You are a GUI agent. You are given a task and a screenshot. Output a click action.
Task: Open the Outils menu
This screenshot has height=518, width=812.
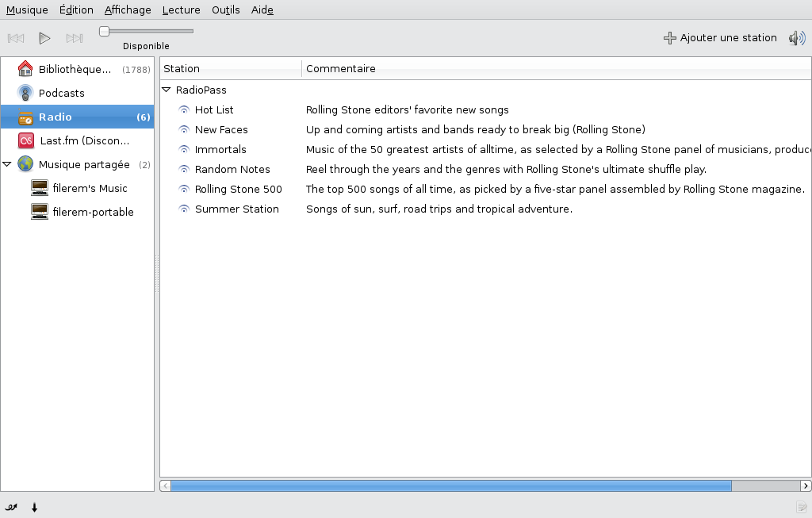coord(225,10)
